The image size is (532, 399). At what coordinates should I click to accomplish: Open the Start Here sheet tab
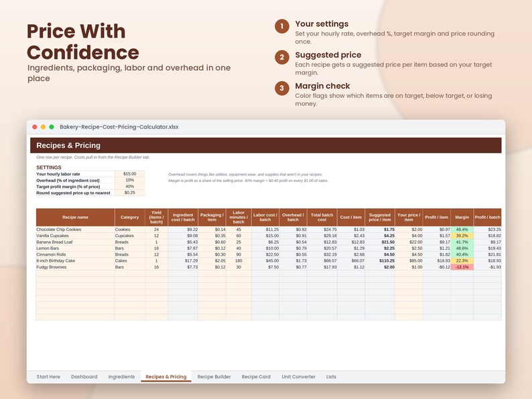[x=48, y=377]
